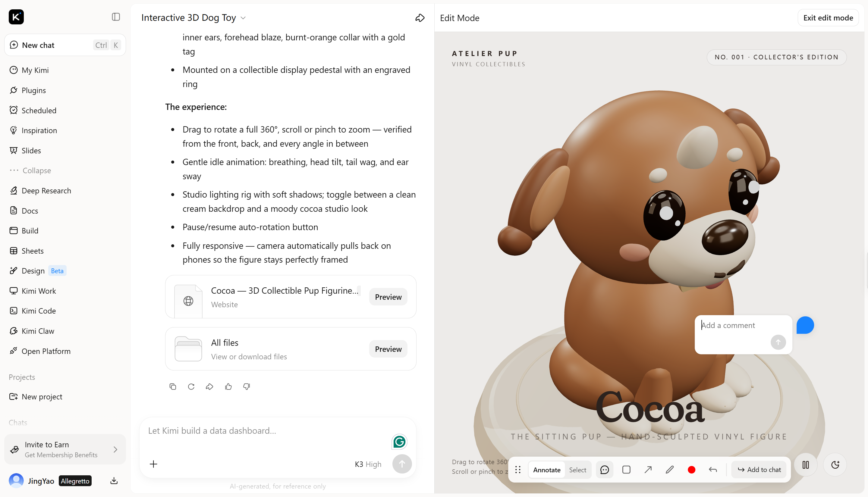Copy the response with the copy icon

point(173,386)
